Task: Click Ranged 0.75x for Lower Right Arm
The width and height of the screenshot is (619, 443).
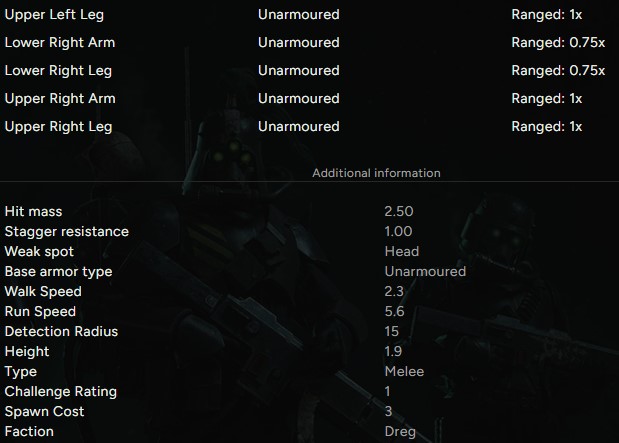Action: pyautogui.click(x=558, y=43)
